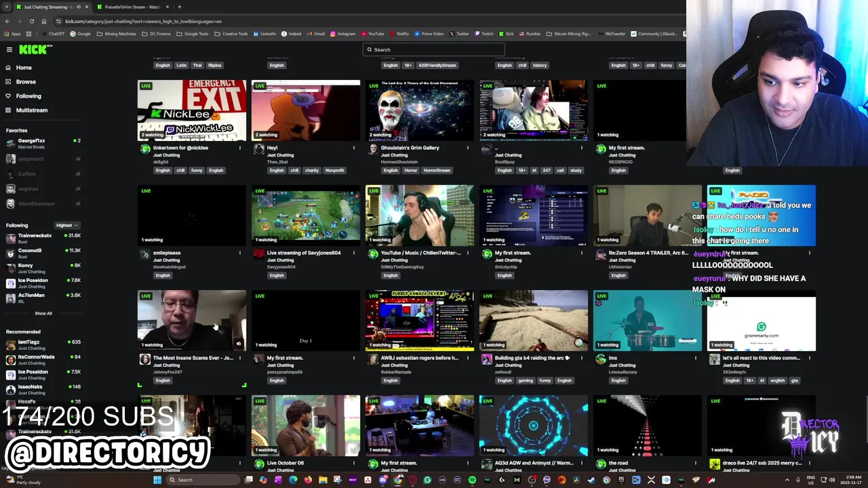Screen dimensions: 868x488
Task: Expand the Bitcoin Mining Rig bookmark folder
Action: 569,34
